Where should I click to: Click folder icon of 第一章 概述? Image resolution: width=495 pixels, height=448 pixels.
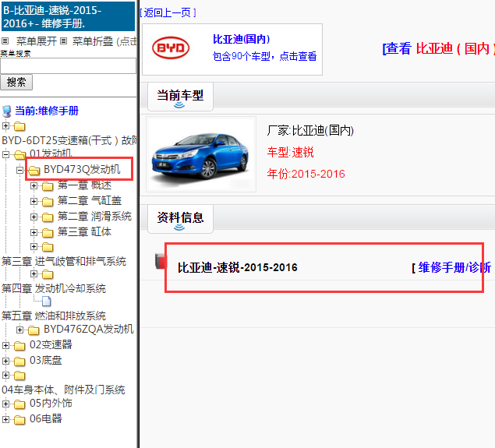click(x=48, y=186)
